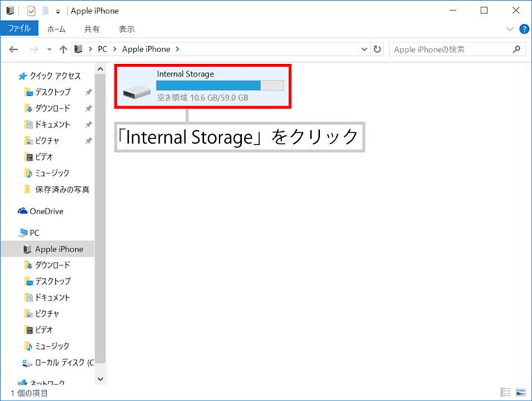The width and height of the screenshot is (532, 401).
Task: Click the Back navigation arrow
Action: (x=13, y=49)
